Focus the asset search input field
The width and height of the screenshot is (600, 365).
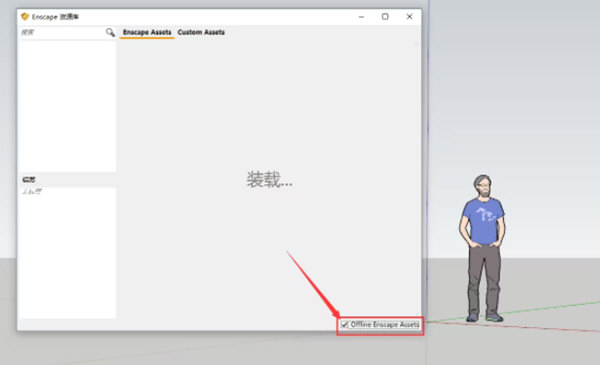[62, 33]
